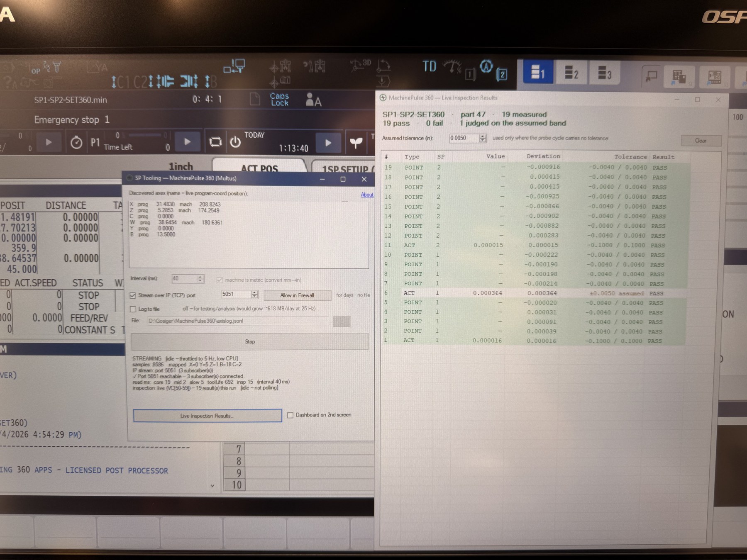The width and height of the screenshot is (747, 560).
Task: Enable the Log to file checkbox
Action: pos(133,309)
